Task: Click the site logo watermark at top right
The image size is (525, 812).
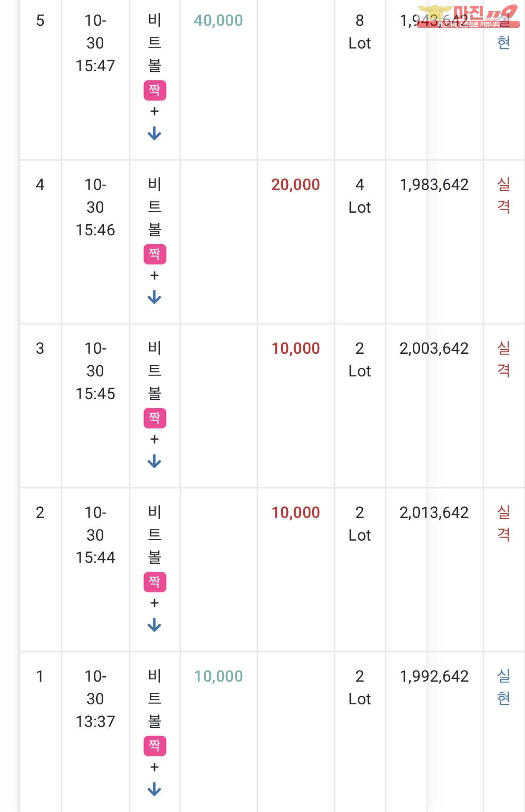Action: point(468,16)
